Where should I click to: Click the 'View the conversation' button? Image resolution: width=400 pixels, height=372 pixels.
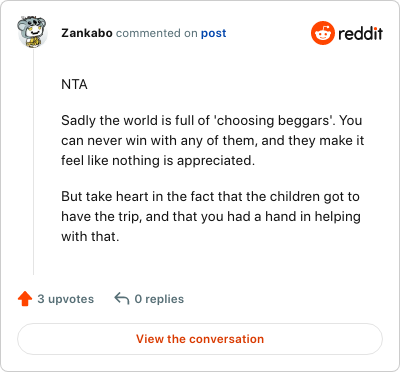pyautogui.click(x=200, y=339)
